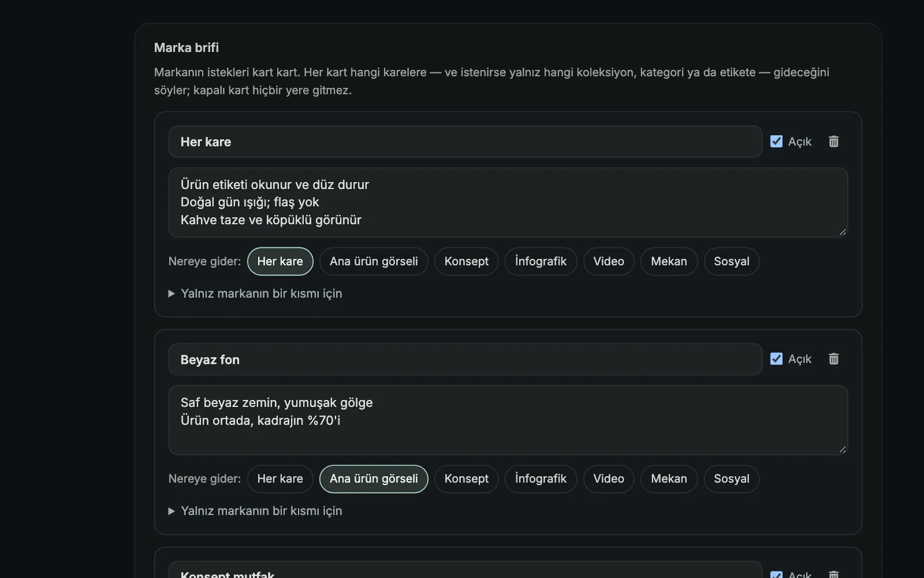
Task: Toggle Video target in the Beyaz fon card
Action: click(609, 479)
